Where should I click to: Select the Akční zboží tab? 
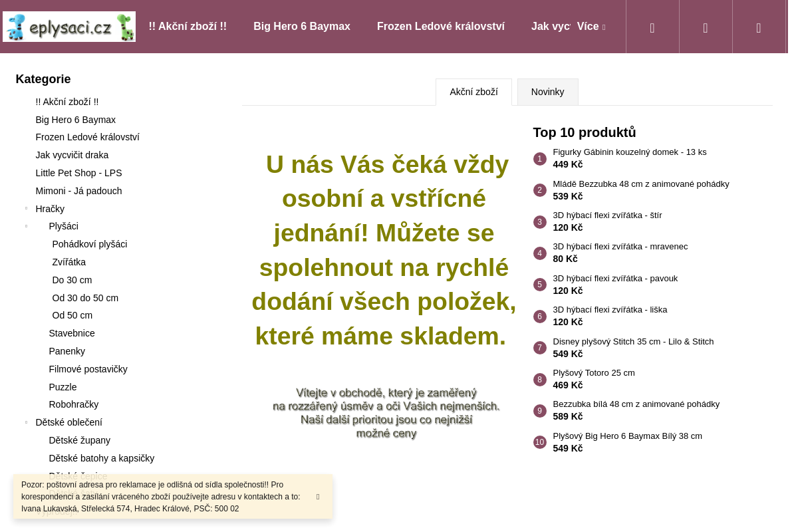pos(473,92)
